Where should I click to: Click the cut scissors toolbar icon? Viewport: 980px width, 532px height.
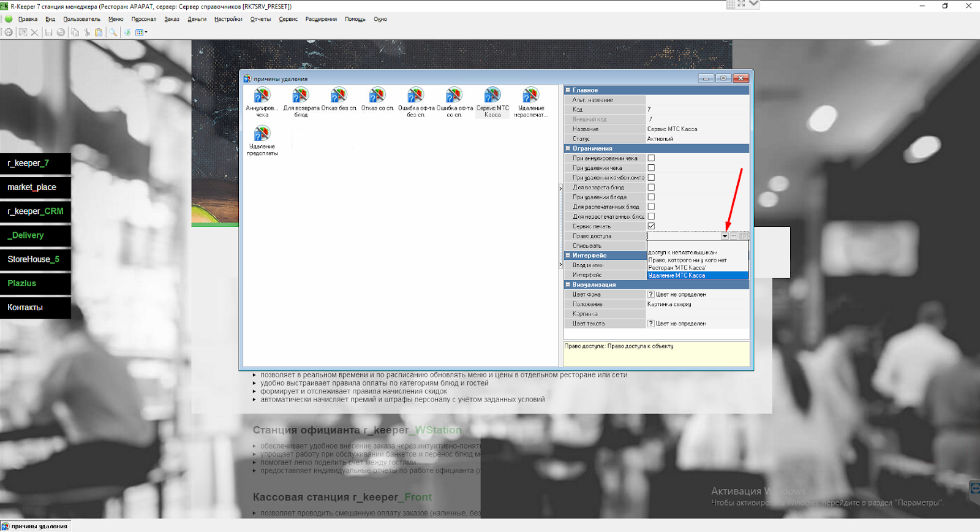87,32
